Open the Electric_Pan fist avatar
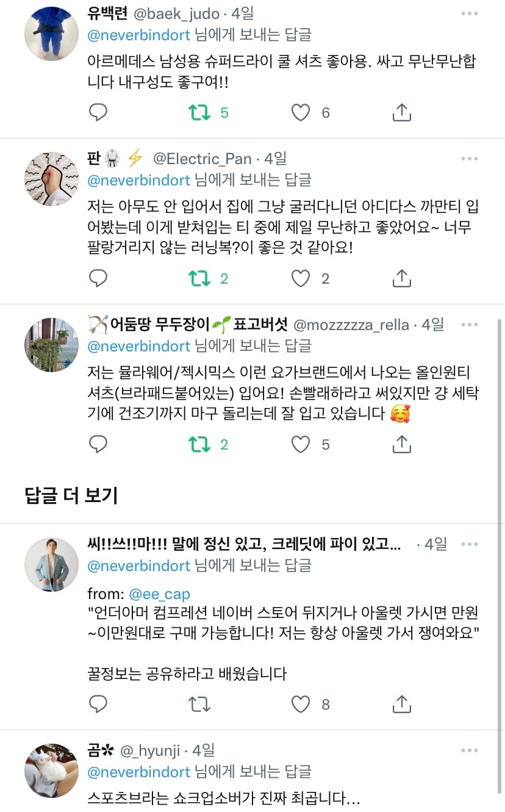This screenshot has width=505, height=812. (51, 179)
